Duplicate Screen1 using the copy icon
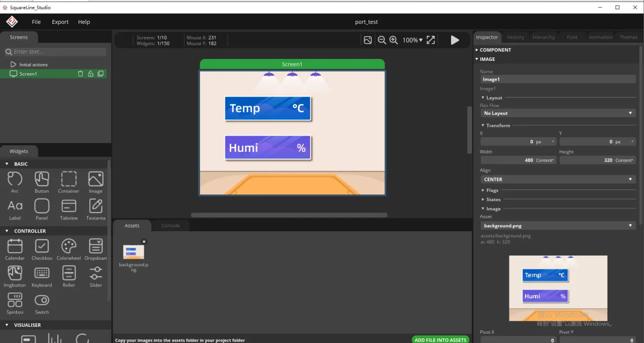The height and width of the screenshot is (343, 644). pyautogui.click(x=101, y=74)
